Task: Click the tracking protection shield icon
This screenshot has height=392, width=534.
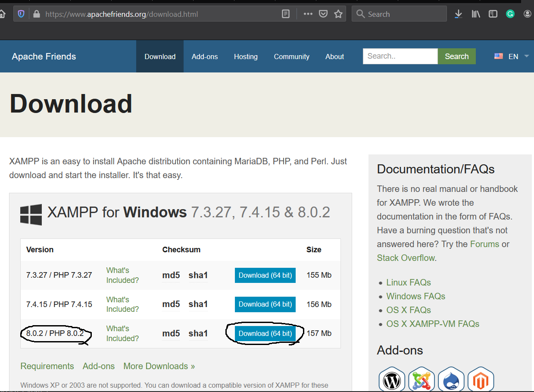Action: tap(21, 14)
